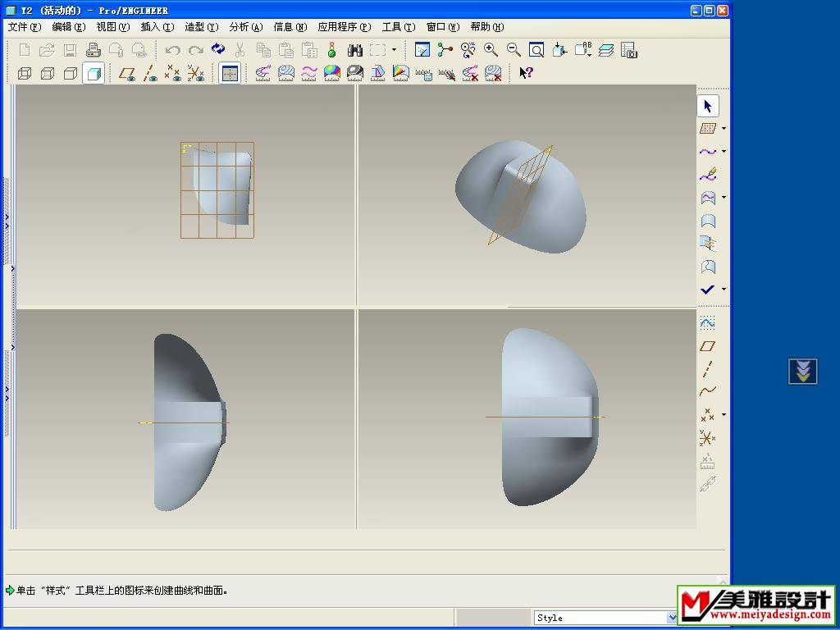Choose the select arrow tool in right toolbar
840x630 pixels.
tap(708, 106)
